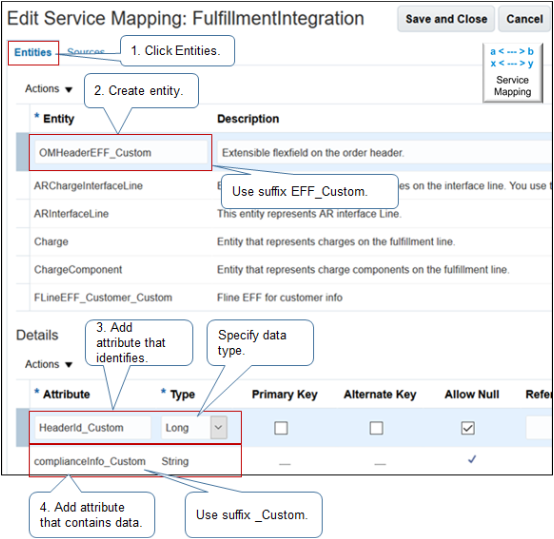The image size is (554, 539).
Task: Click the Allow Null checkmark for complianceInfo_Custom
Action: [472, 460]
